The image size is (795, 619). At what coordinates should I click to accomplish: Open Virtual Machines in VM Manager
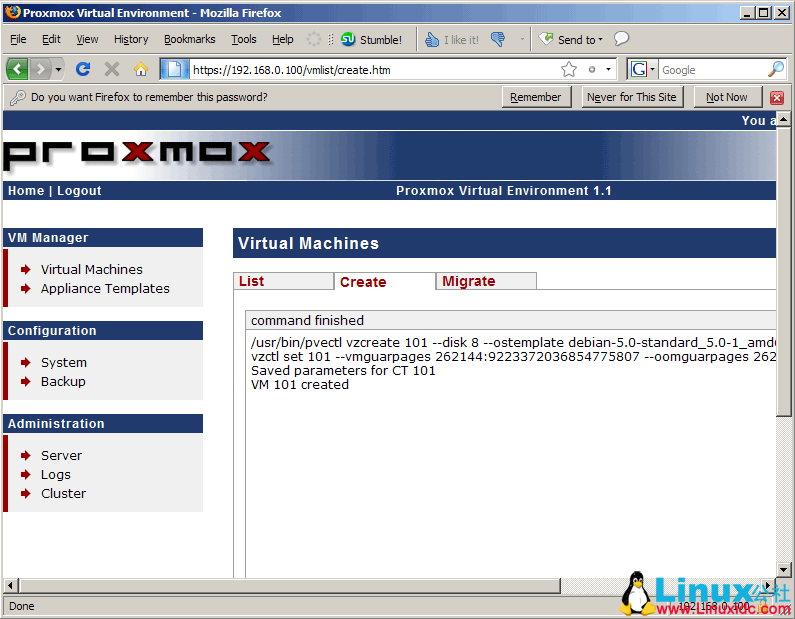coord(92,269)
